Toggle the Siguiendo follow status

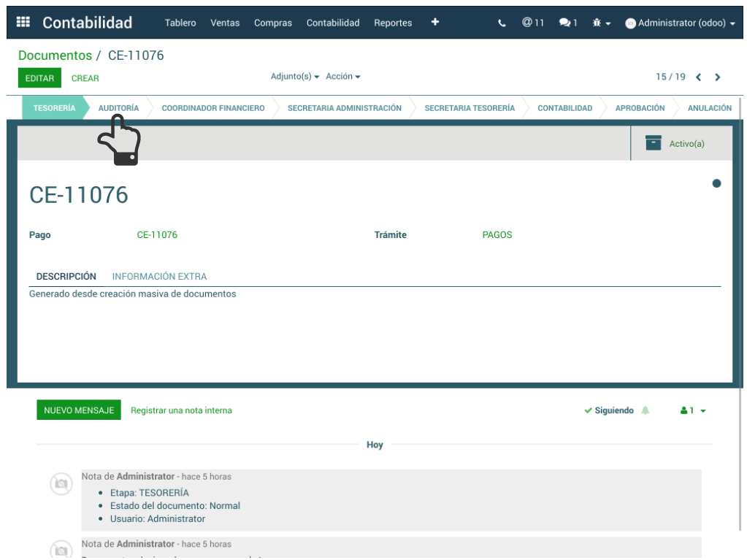[x=609, y=410]
